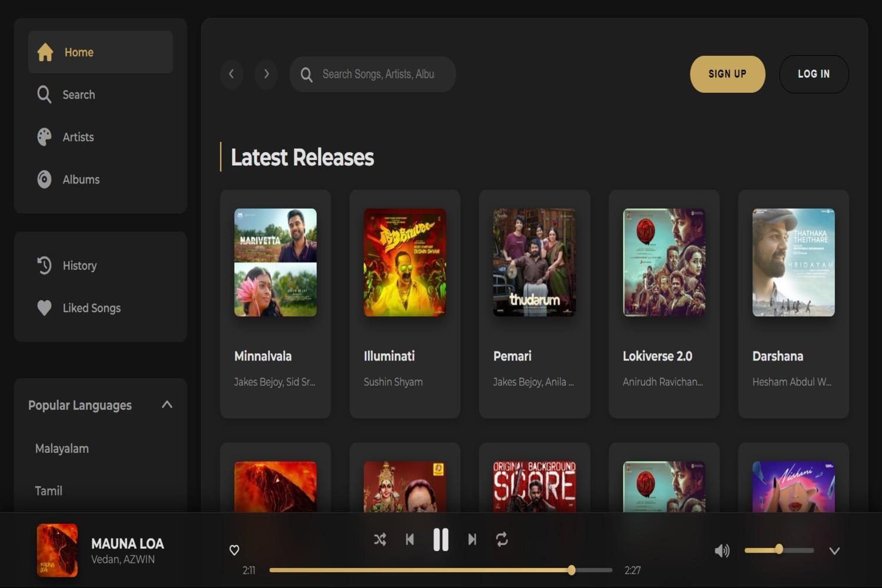Image resolution: width=882 pixels, height=588 pixels.
Task: Open the Lokiverse 2.0 album cover
Action: click(x=664, y=262)
